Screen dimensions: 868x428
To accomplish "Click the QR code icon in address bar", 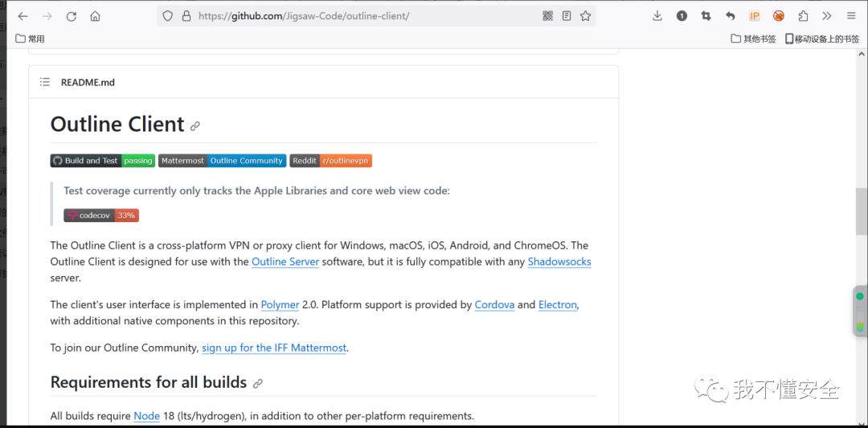I will 547,16.
